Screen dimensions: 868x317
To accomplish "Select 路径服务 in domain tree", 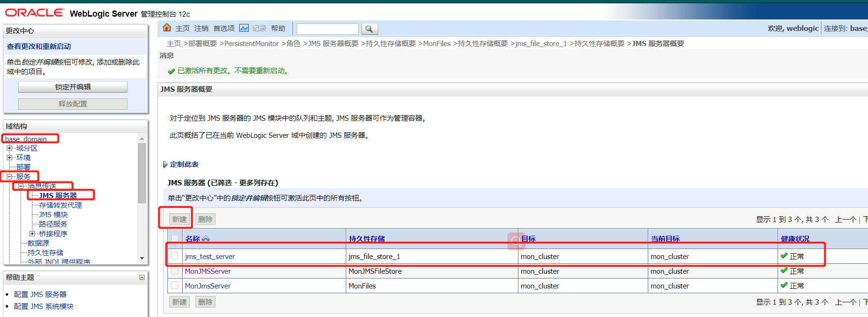I will click(x=53, y=224).
